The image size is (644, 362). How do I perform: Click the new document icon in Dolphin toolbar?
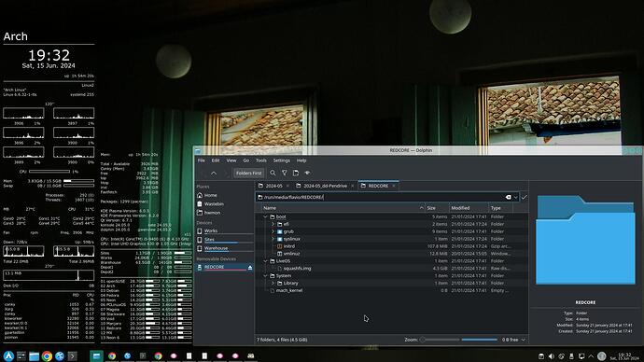point(296,173)
